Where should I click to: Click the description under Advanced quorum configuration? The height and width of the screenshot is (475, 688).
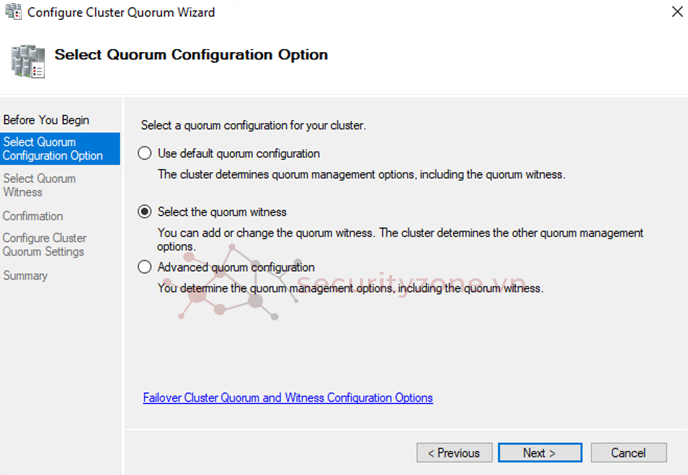pos(350,288)
